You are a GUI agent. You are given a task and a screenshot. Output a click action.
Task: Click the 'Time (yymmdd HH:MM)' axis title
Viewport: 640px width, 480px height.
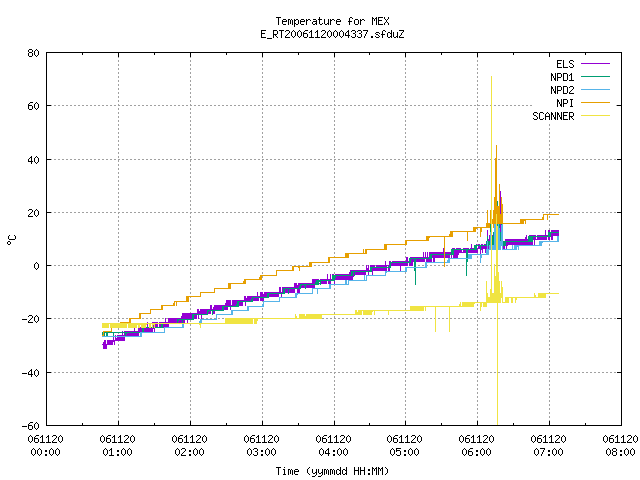point(332,471)
